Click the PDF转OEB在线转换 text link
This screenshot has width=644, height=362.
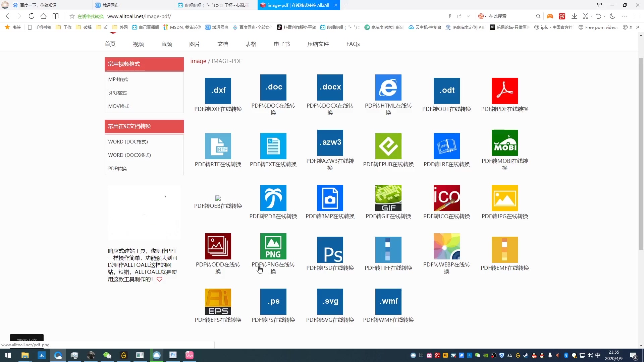[218, 206]
